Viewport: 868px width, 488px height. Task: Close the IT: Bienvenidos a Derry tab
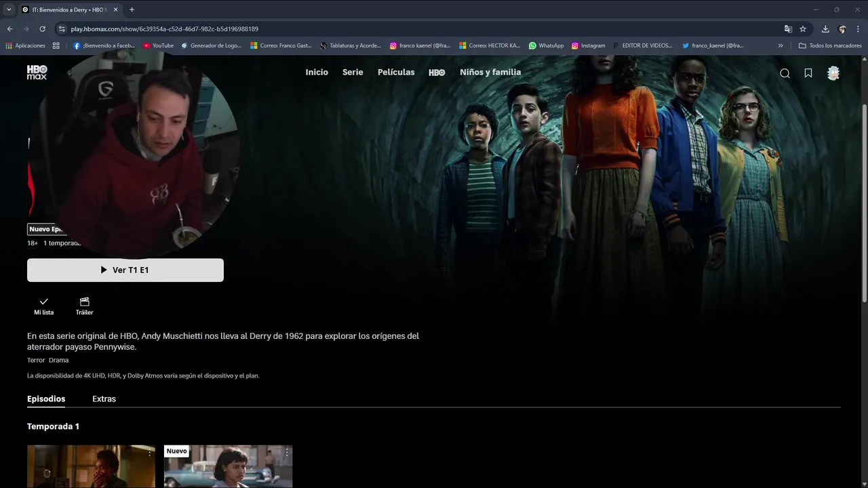pos(115,9)
